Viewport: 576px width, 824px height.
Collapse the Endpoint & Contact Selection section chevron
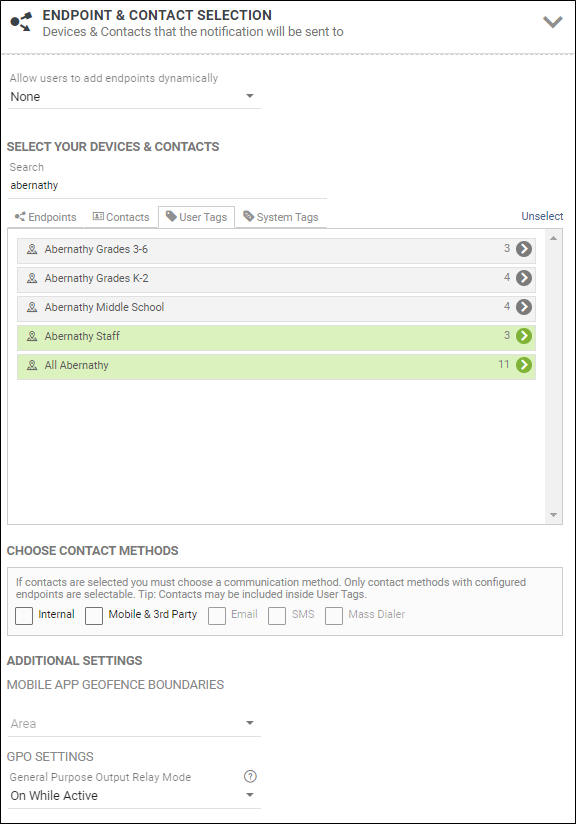click(552, 22)
